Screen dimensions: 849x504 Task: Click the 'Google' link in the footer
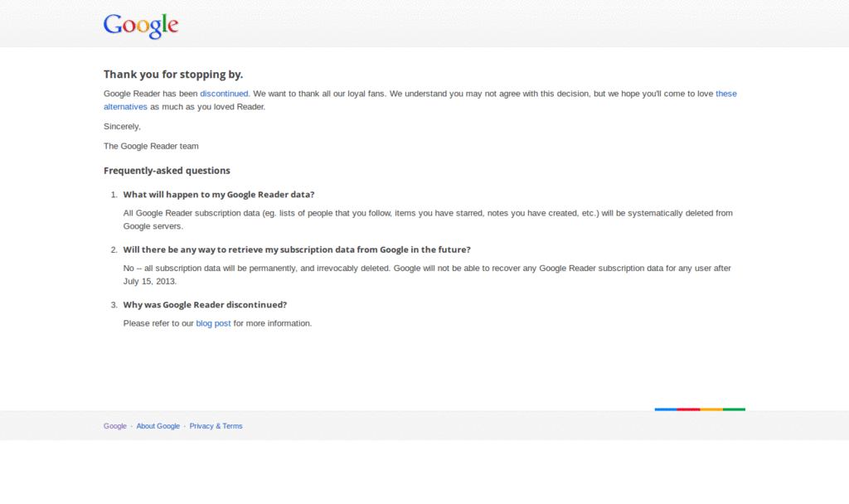[114, 426]
